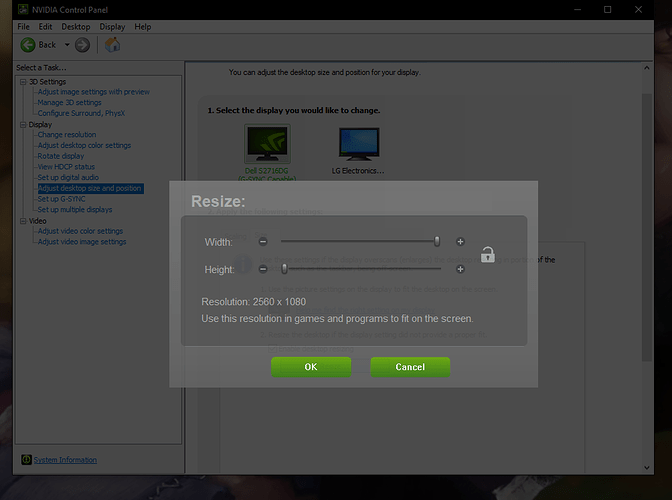Confirm resize with the OK button
Image resolution: width=672 pixels, height=500 pixels.
coord(311,367)
